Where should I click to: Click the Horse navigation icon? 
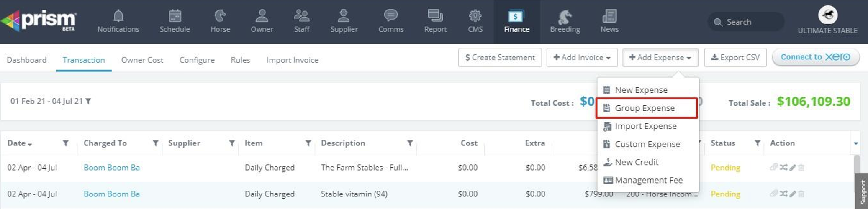220,16
